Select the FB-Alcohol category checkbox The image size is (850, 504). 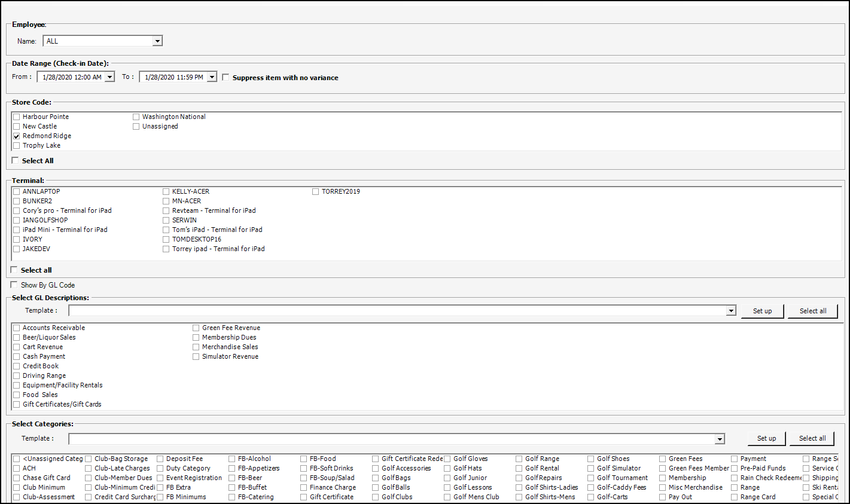pyautogui.click(x=232, y=459)
